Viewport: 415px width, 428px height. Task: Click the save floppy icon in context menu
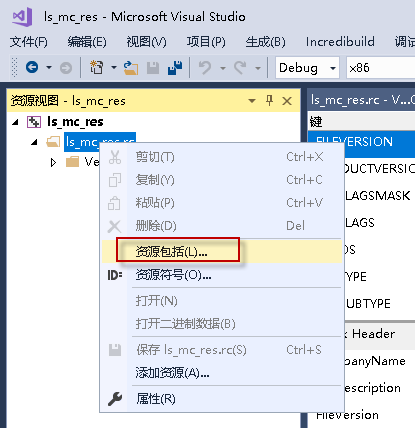coord(115,350)
